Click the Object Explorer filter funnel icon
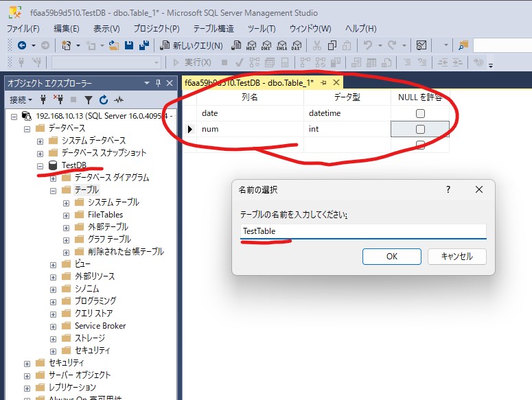Image resolution: width=532 pixels, height=400 pixels. [x=89, y=99]
